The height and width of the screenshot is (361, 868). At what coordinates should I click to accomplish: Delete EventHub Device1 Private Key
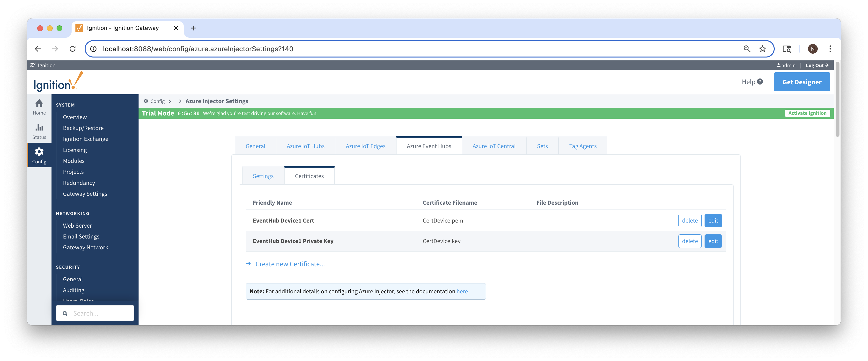click(689, 241)
